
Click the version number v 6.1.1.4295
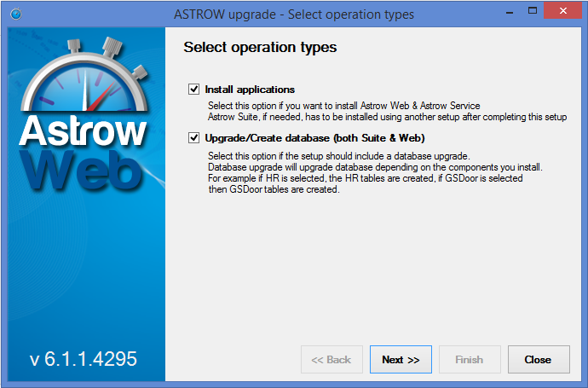tap(84, 359)
